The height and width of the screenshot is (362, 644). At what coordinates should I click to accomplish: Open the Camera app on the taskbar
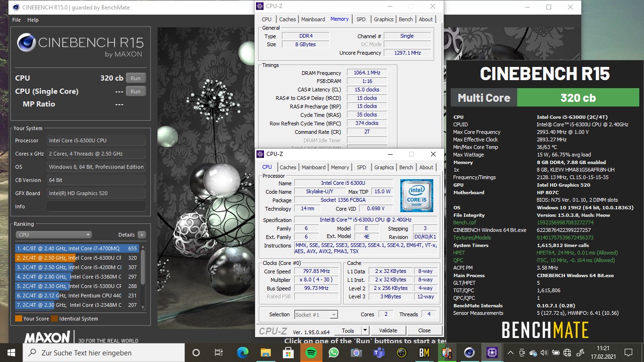pos(356,353)
